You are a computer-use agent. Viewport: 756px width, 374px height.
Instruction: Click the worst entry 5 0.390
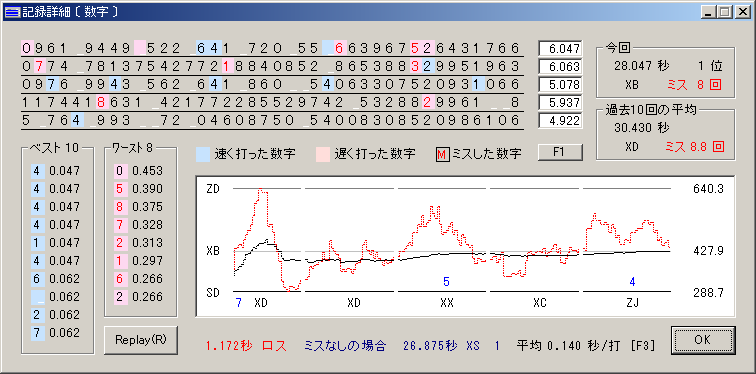[x=138, y=188]
